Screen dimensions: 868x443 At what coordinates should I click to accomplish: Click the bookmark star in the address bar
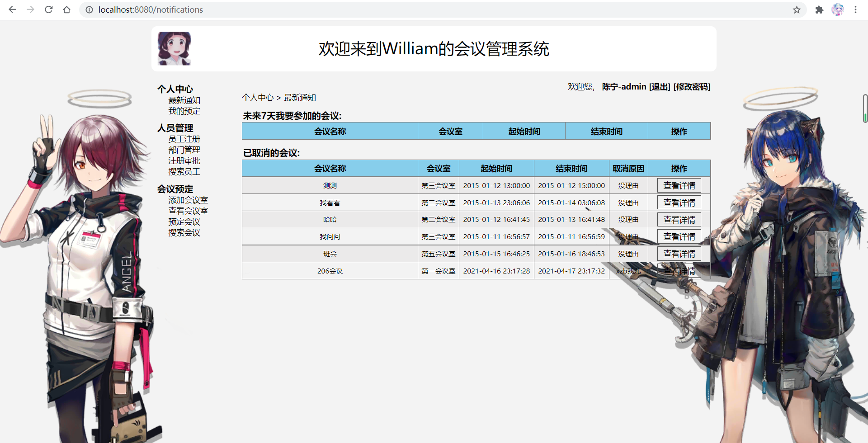(x=797, y=9)
